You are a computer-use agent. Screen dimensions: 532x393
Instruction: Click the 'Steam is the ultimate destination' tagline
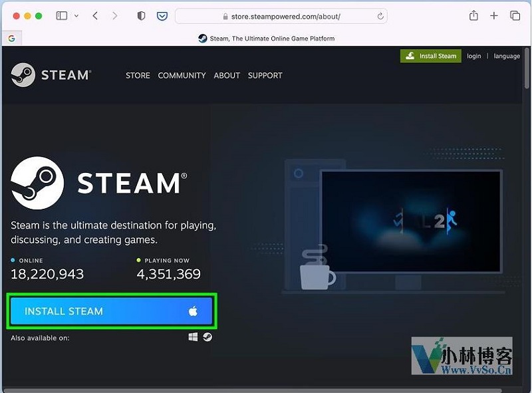[113, 233]
